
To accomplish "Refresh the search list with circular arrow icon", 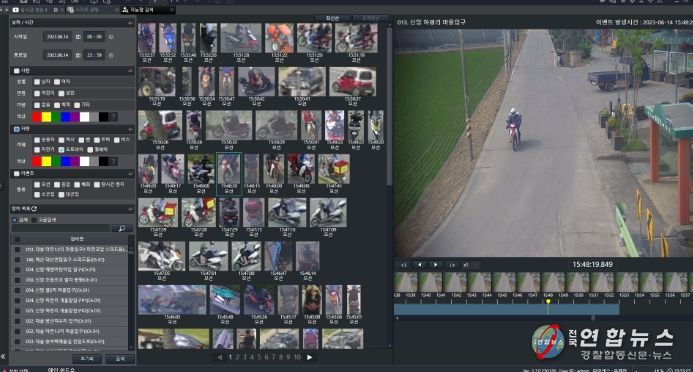I will tap(34, 209).
